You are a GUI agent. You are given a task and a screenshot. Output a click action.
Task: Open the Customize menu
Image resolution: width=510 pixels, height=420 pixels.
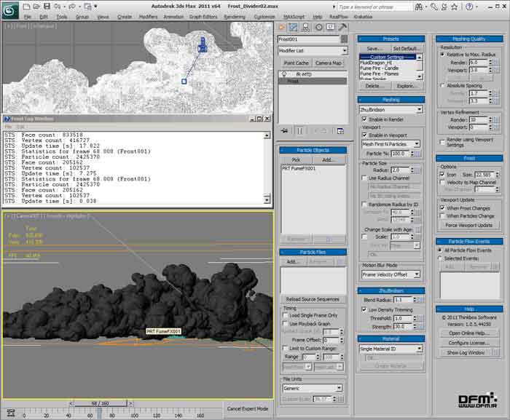(x=264, y=17)
